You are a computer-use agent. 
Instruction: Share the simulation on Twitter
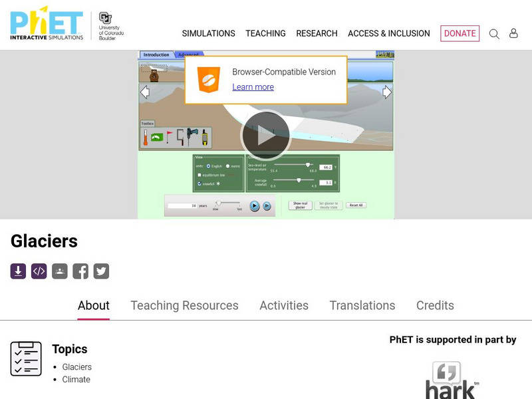(x=101, y=271)
